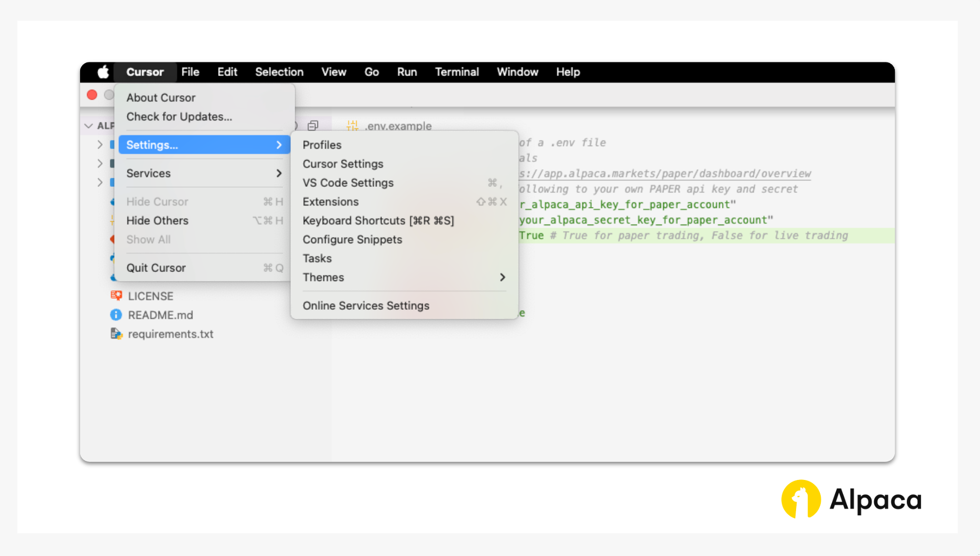Click the LICENSE file icon
This screenshot has height=556, width=980.
[116, 296]
